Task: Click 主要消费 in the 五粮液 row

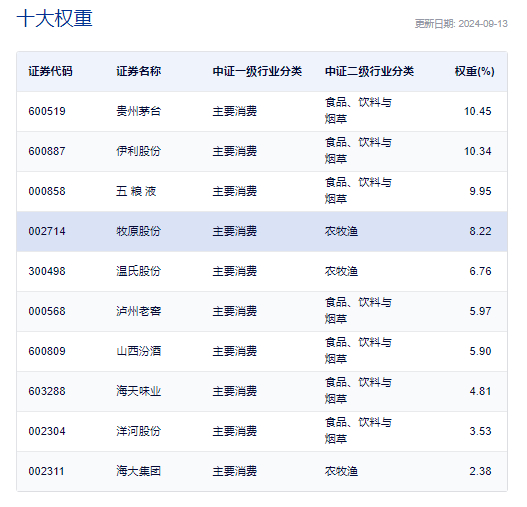Action: click(x=235, y=191)
